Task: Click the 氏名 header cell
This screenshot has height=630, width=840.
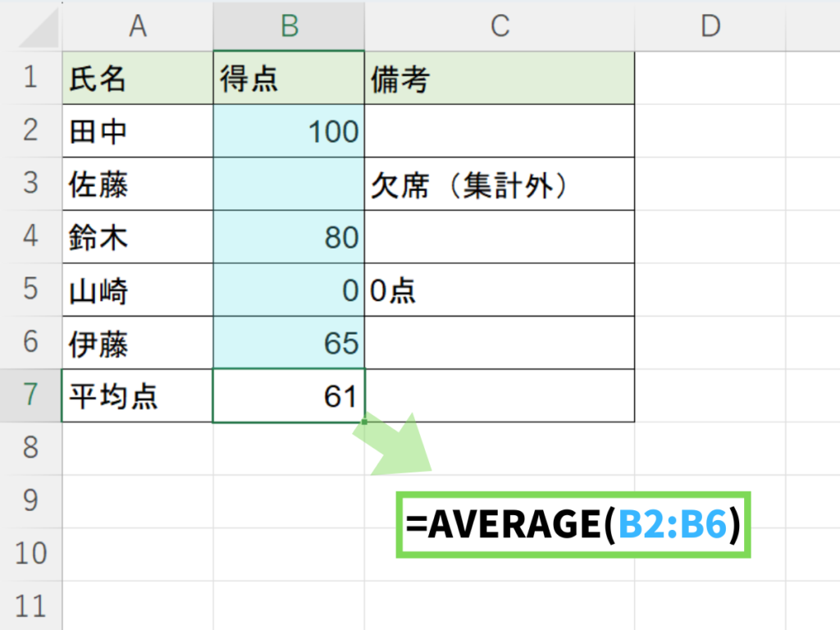Action: point(138,79)
